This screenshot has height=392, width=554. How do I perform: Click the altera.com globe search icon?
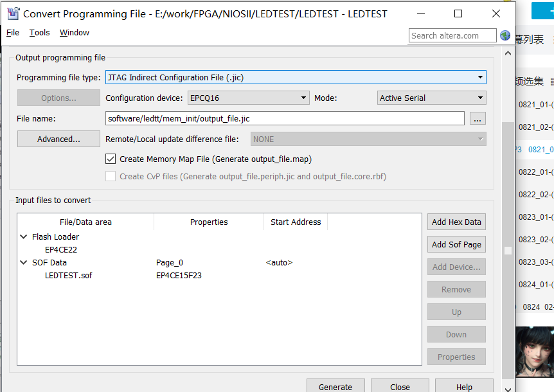(505, 35)
